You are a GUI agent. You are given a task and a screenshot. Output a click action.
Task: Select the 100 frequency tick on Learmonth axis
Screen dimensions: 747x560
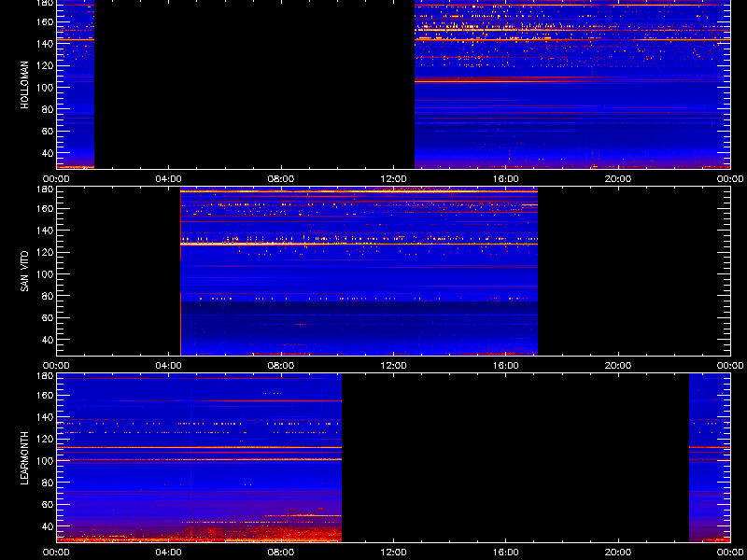click(46, 461)
